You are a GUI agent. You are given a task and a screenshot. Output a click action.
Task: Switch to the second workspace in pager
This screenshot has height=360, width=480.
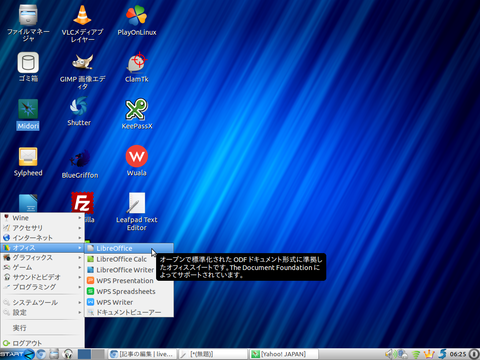pyautogui.click(x=98, y=354)
